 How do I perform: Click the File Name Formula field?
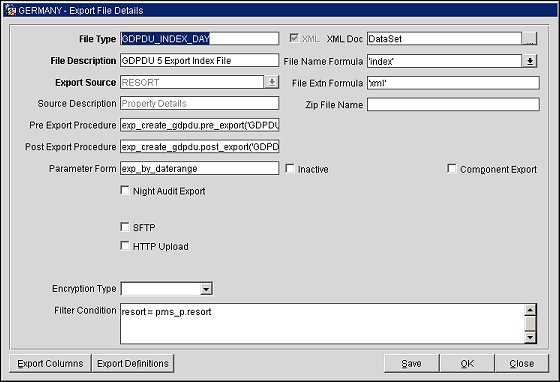[445, 61]
